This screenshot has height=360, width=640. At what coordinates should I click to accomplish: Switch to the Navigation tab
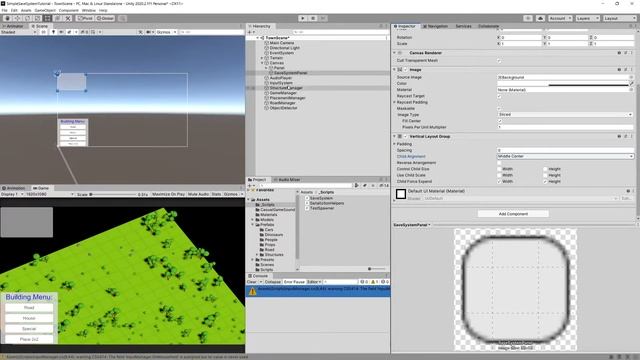tap(435, 26)
